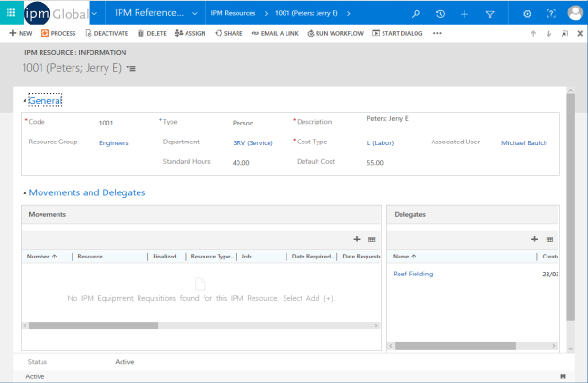Open recently viewed items clock icon
The image size is (588, 383).
(x=441, y=14)
